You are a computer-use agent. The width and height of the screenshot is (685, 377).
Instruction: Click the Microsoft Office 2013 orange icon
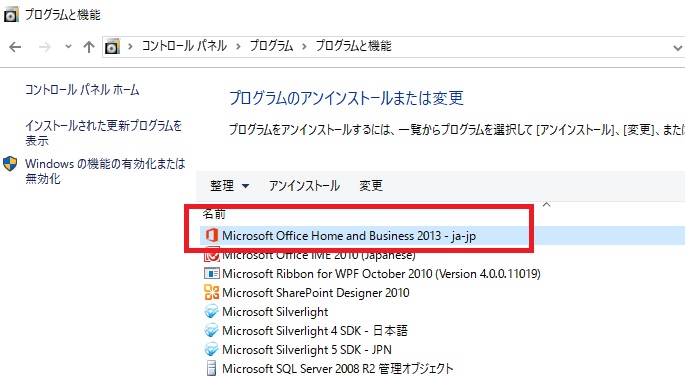(211, 235)
